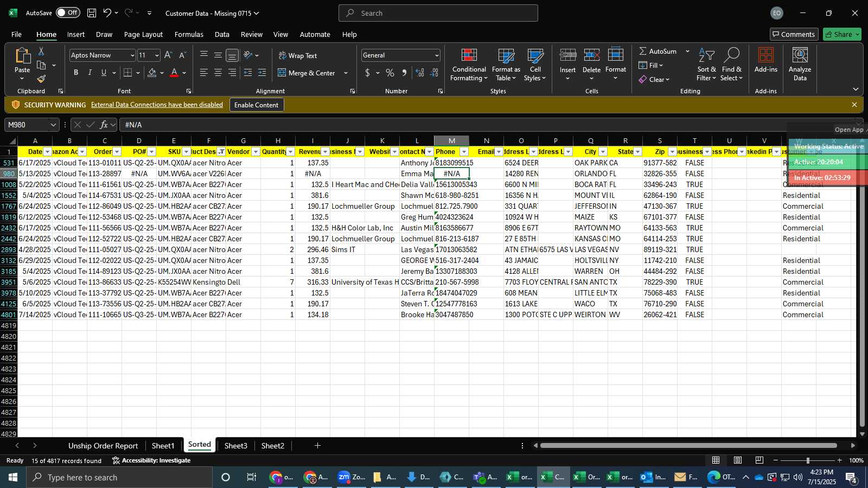This screenshot has width=868, height=488.
Task: Open Cell Styles gallery
Action: point(535,65)
